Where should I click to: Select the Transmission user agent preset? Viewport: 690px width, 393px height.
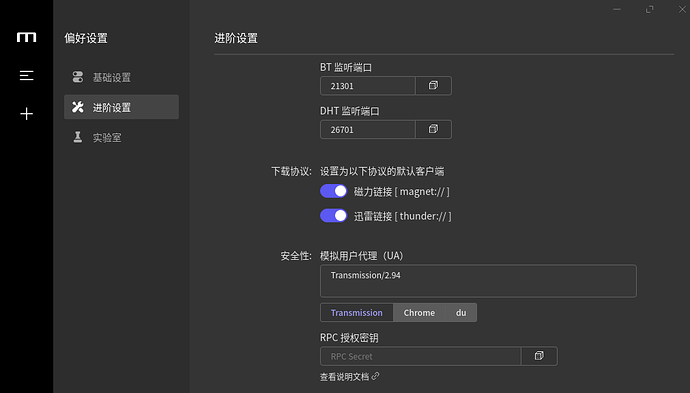click(x=356, y=312)
